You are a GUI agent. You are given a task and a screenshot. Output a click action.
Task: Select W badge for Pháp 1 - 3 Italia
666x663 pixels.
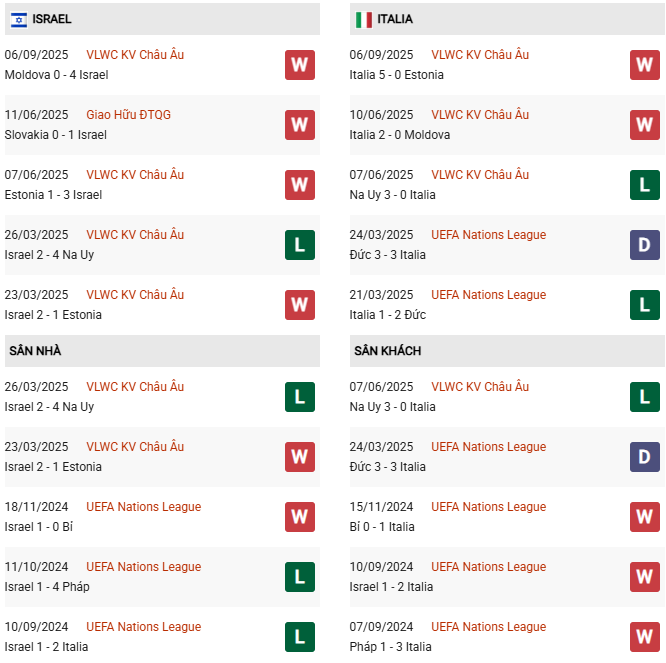pyautogui.click(x=645, y=637)
